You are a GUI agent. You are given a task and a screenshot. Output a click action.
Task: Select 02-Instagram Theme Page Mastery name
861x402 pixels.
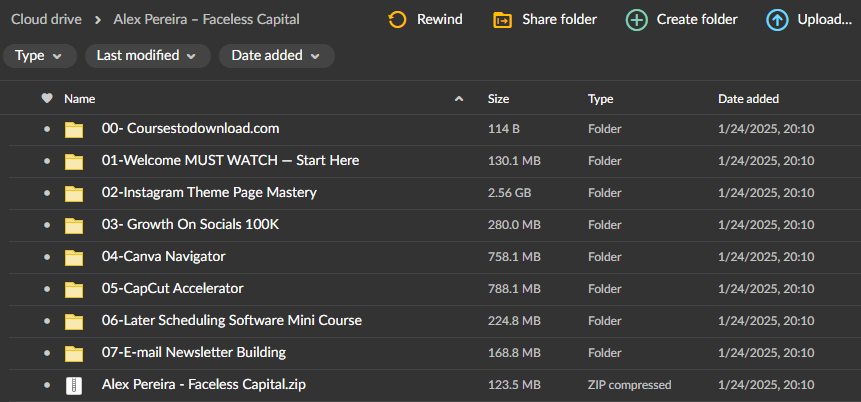(209, 193)
